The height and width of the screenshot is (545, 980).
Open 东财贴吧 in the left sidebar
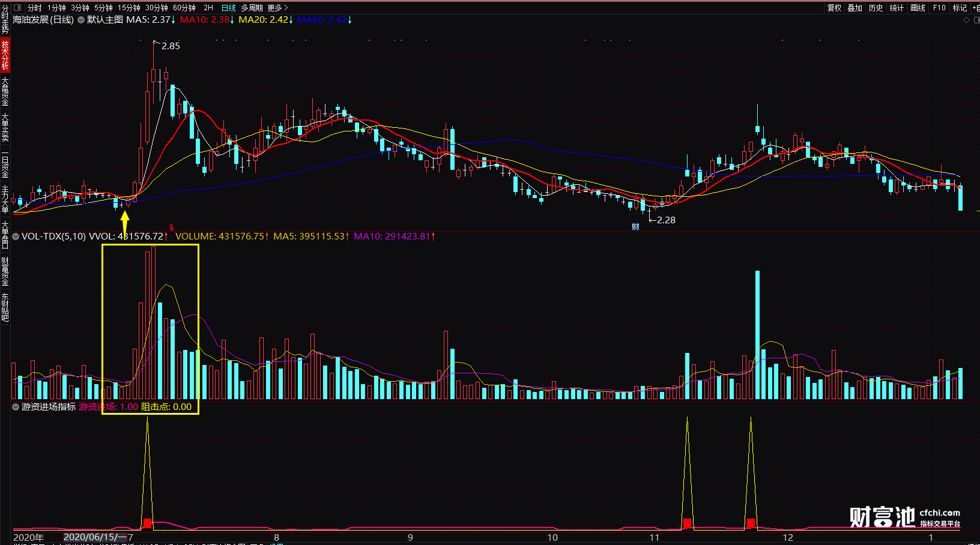point(5,307)
